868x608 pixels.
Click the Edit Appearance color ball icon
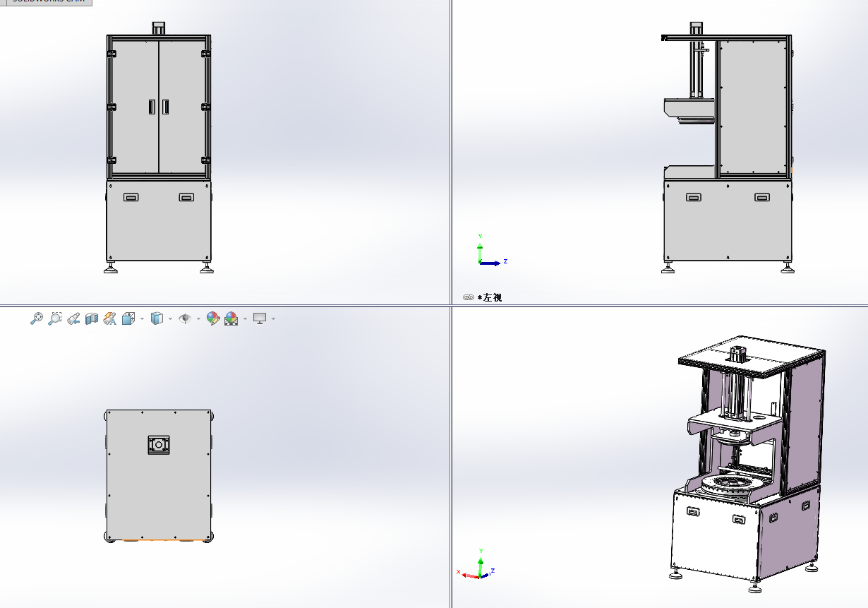(212, 318)
